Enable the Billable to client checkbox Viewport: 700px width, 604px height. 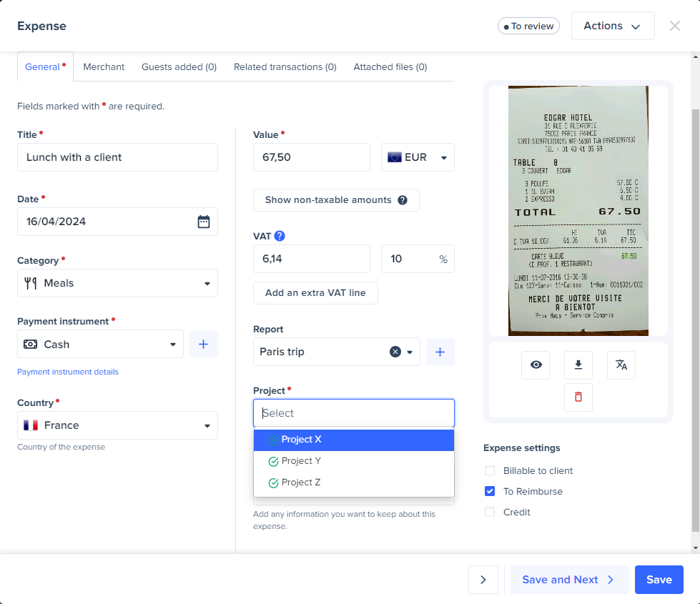point(490,471)
